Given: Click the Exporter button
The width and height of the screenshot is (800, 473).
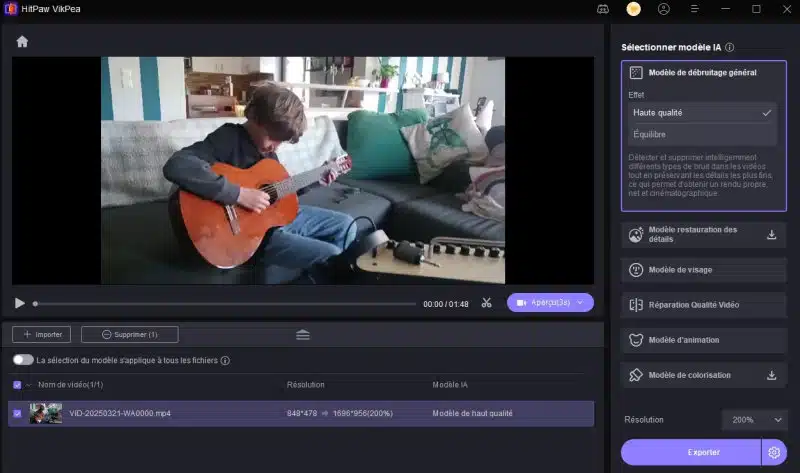Looking at the screenshot, I should pyautogui.click(x=691, y=452).
